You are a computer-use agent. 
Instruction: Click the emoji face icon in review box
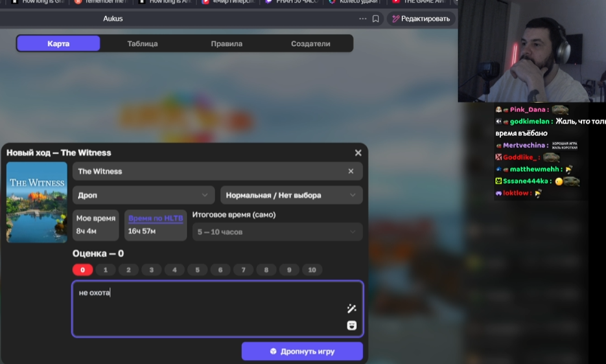tap(351, 325)
